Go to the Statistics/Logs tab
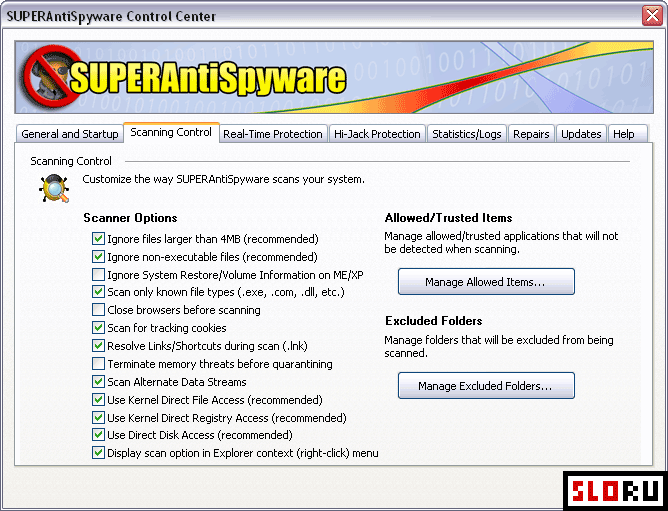 tap(466, 134)
